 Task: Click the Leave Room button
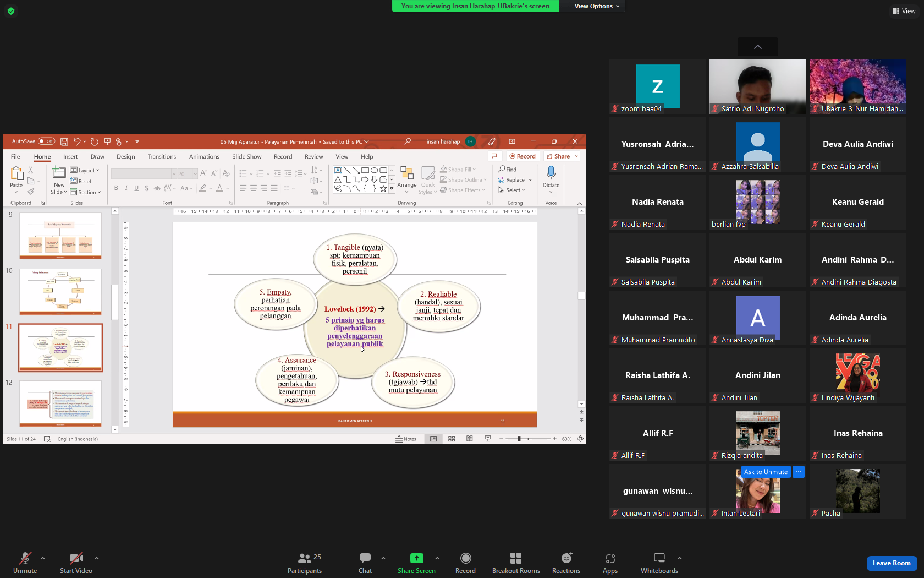[x=891, y=563]
